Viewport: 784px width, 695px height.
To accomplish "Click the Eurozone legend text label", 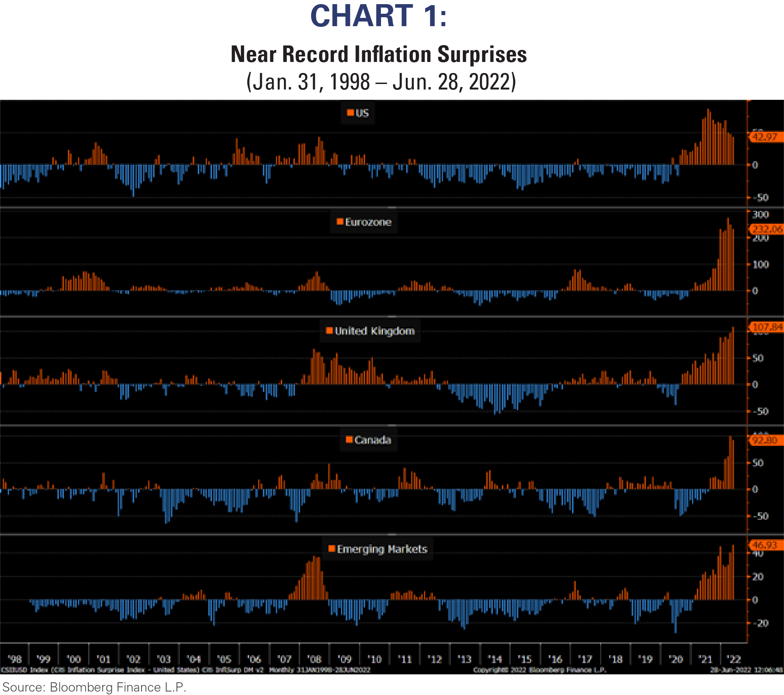I will [368, 222].
